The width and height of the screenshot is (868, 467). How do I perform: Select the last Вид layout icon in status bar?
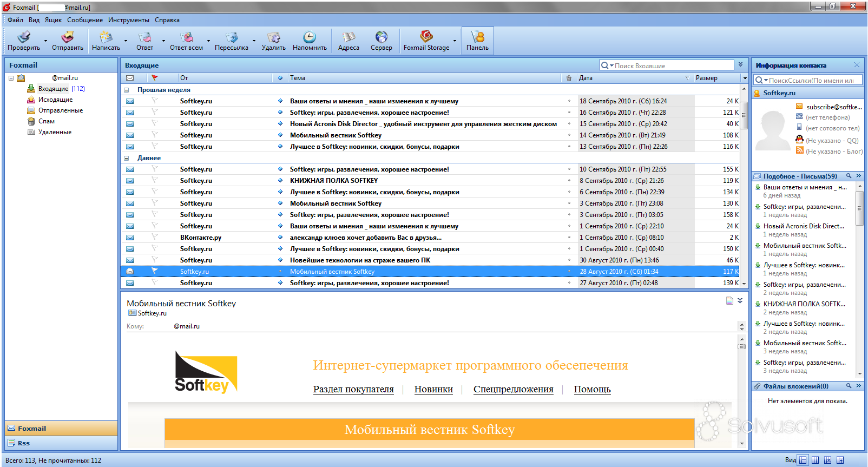(840, 460)
